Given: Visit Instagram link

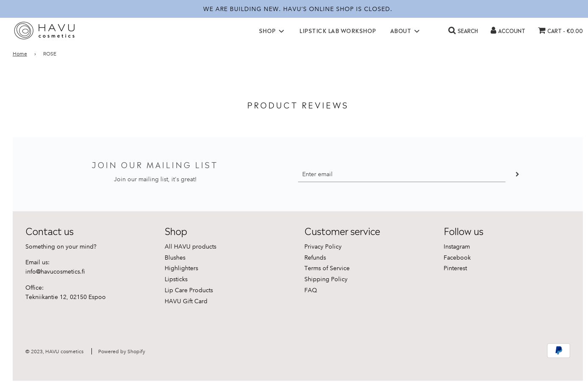Looking at the screenshot, I should (456, 246).
